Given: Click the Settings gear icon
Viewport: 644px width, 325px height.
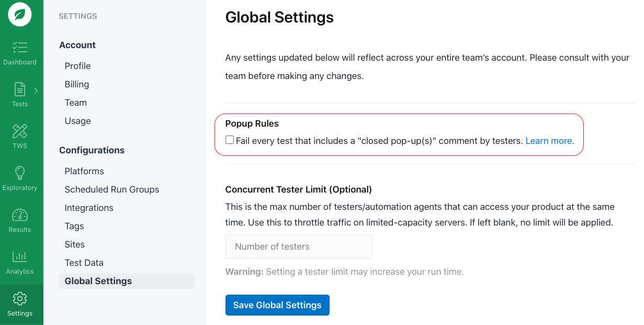Looking at the screenshot, I should pos(20,299).
